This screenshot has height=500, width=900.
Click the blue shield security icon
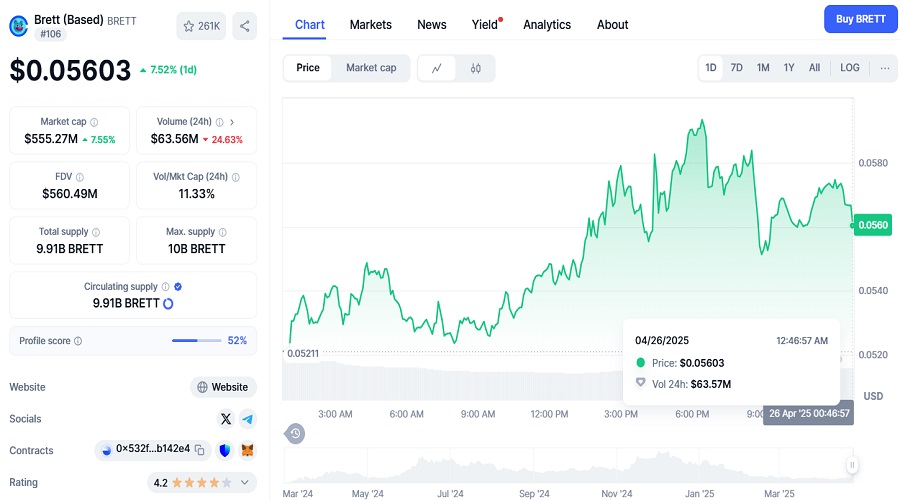coord(224,451)
